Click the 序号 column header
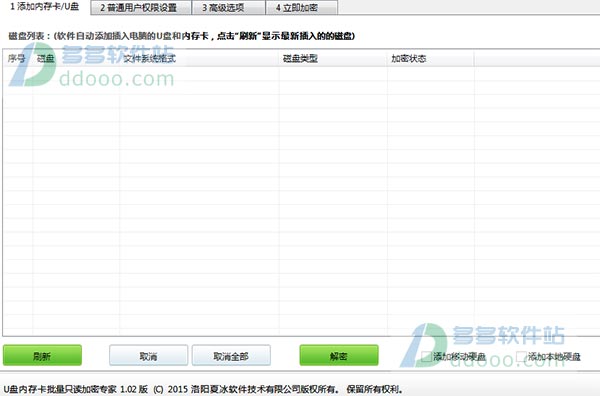Viewport: 600px width, 396px height. point(18,59)
